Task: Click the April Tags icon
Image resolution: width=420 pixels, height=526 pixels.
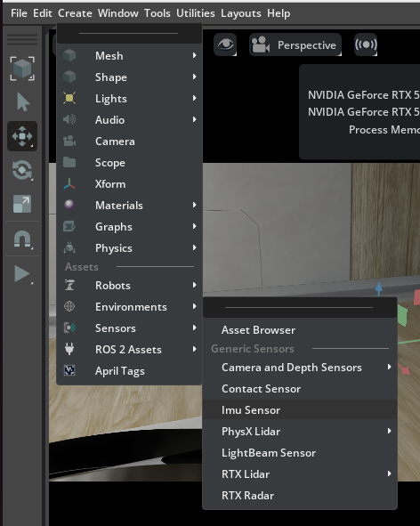Action: (69, 370)
